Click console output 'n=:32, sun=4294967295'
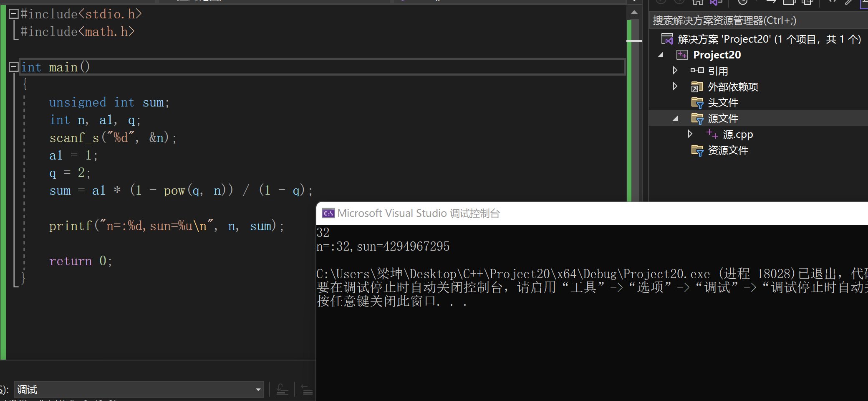The width and height of the screenshot is (868, 401). pos(383,246)
